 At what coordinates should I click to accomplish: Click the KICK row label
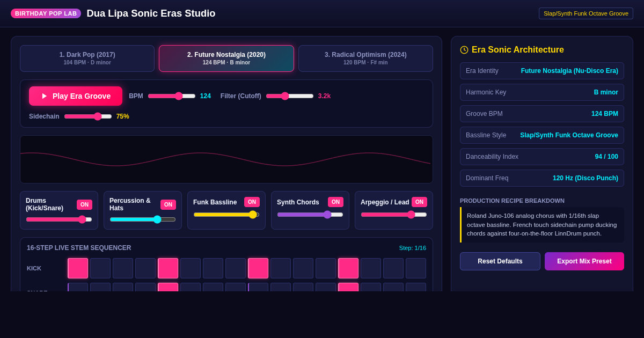pyautogui.click(x=34, y=268)
